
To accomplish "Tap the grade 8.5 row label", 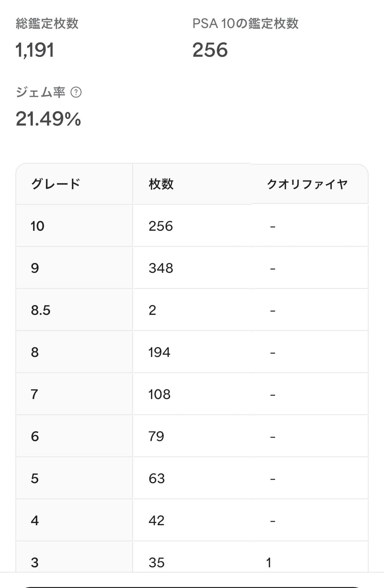I will tap(40, 310).
